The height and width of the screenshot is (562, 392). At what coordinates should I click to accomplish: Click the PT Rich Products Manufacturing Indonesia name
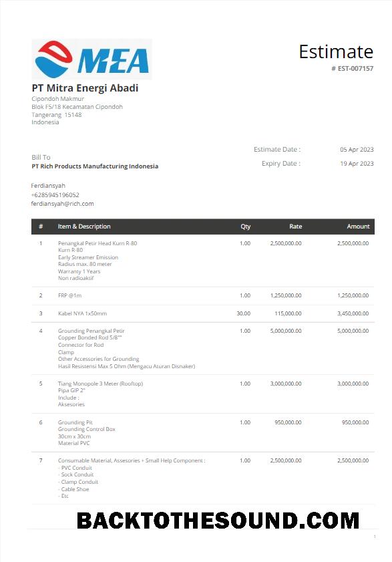pos(95,166)
